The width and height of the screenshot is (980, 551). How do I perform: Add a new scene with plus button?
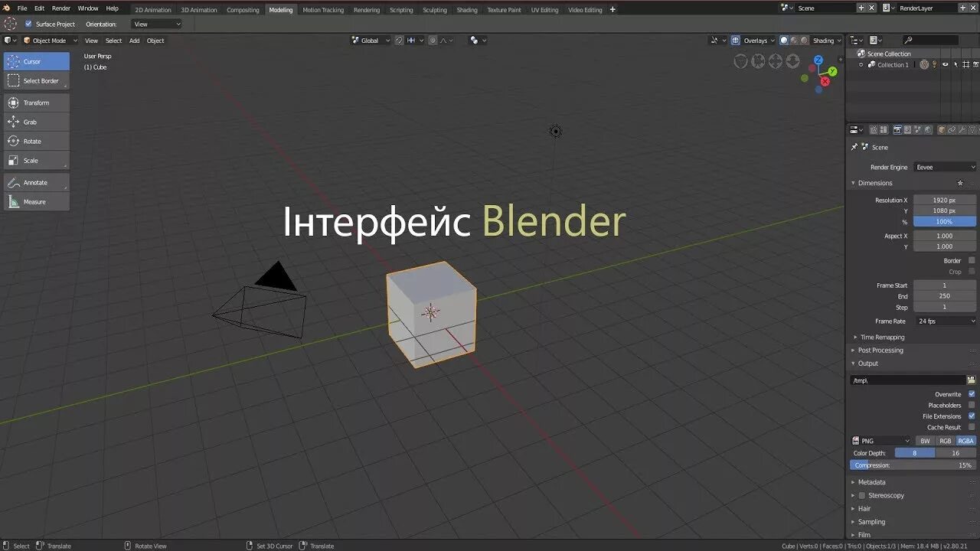click(861, 8)
